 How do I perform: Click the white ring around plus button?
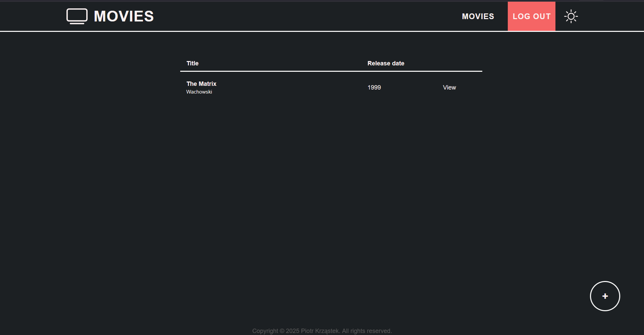(x=591, y=296)
